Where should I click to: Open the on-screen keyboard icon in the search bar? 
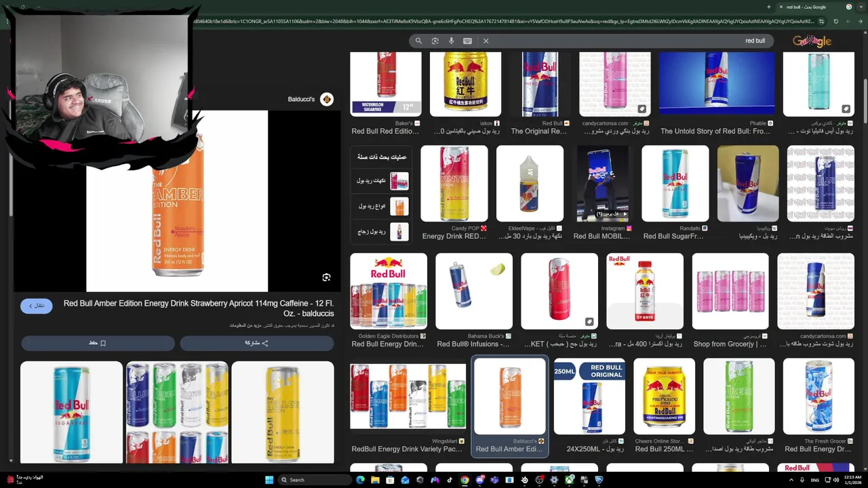467,41
